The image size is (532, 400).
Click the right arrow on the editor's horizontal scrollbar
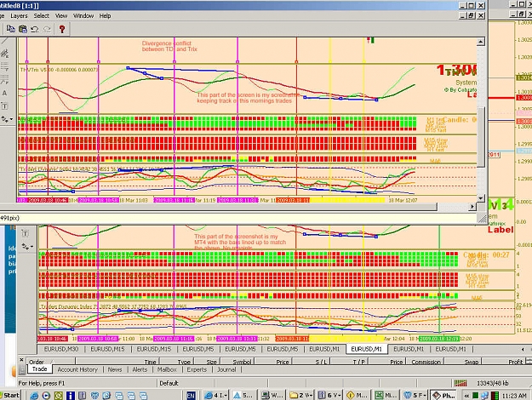pyautogui.click(x=472, y=206)
